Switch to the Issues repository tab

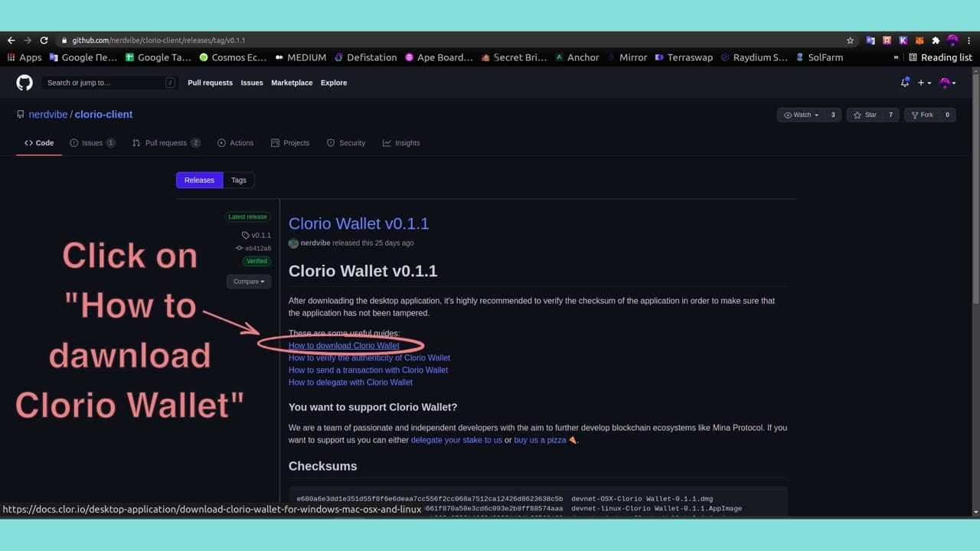pyautogui.click(x=93, y=143)
